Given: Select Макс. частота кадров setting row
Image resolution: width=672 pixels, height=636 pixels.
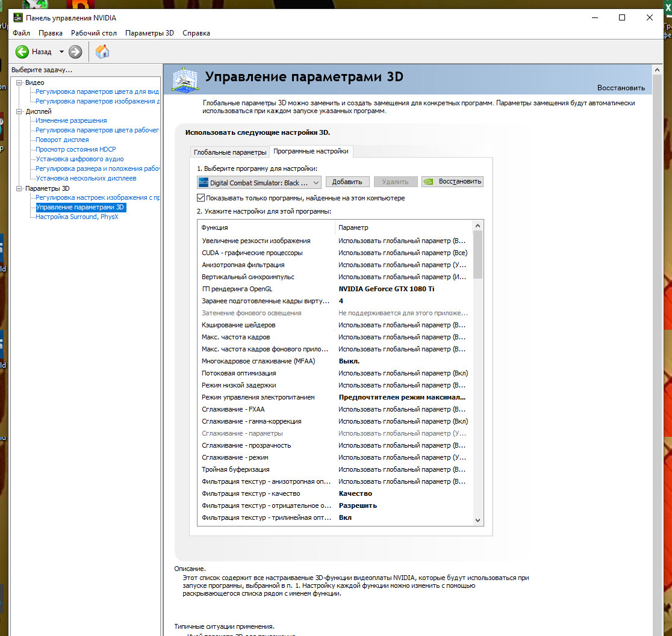Looking at the screenshot, I should (335, 337).
